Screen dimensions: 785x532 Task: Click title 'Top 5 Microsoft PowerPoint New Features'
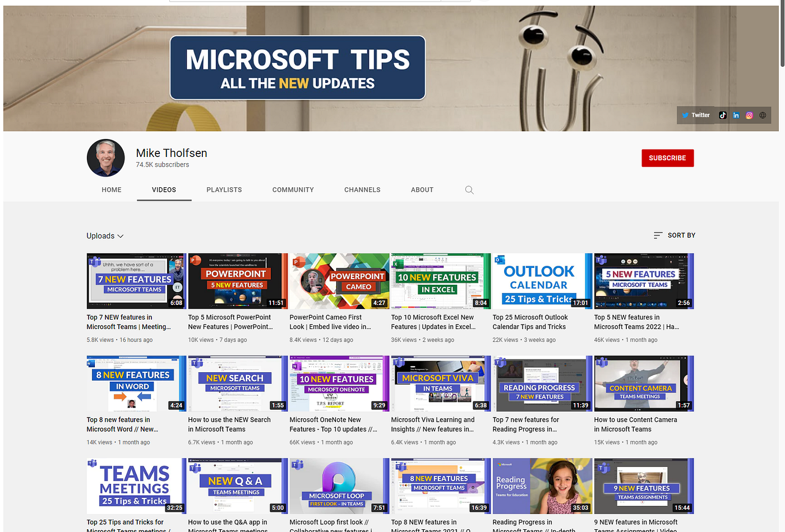tap(230, 322)
